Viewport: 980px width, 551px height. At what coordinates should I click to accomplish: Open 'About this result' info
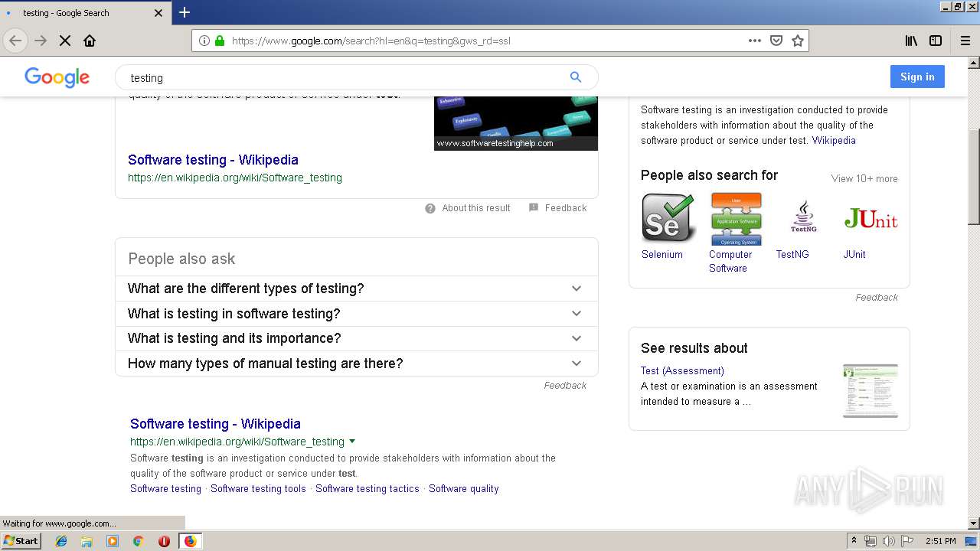click(468, 208)
